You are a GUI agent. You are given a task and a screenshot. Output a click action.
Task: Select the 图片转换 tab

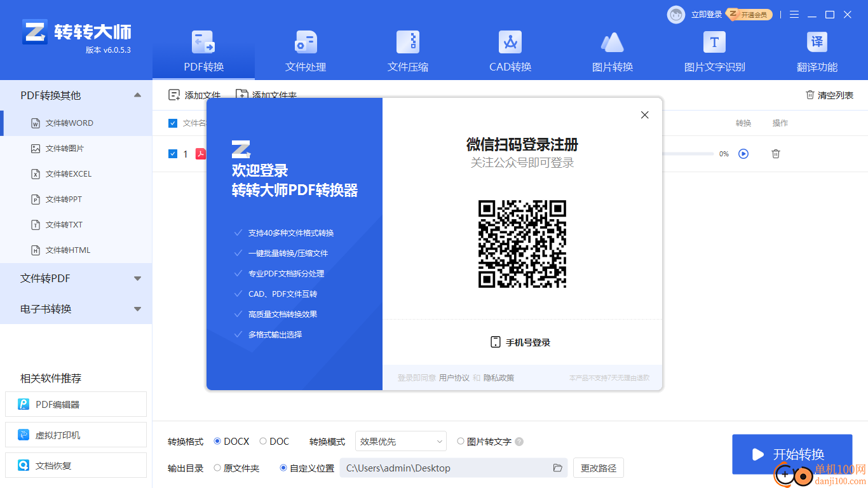(x=613, y=52)
